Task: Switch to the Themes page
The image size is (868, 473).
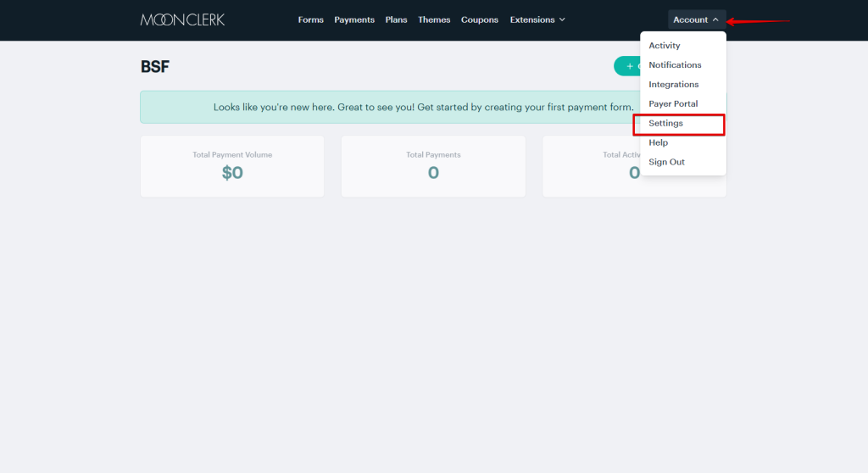Action: 434,19
